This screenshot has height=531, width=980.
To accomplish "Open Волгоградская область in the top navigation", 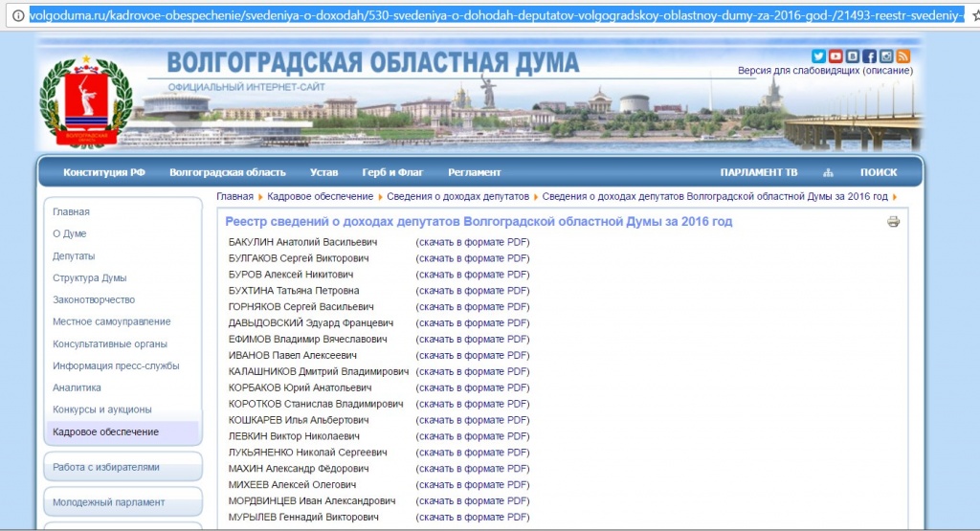I will 228,172.
